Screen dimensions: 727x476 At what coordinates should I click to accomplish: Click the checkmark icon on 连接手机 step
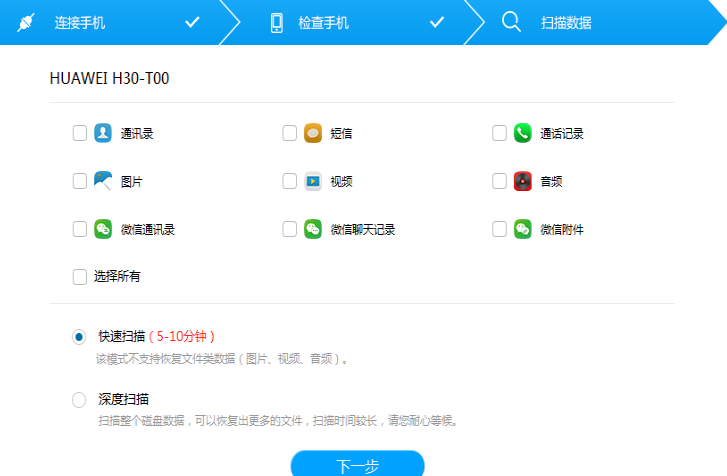[192, 22]
